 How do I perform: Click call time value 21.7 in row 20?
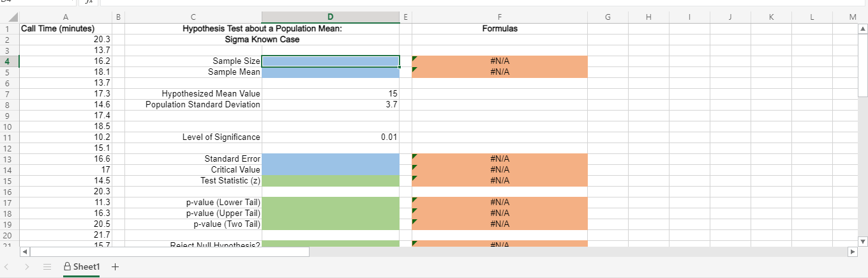(66, 235)
